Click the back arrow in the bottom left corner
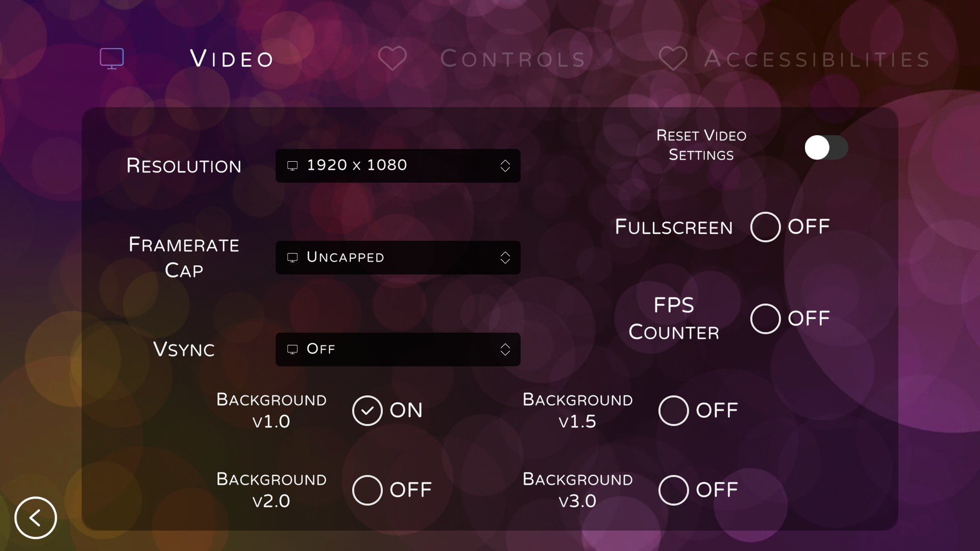 point(35,518)
